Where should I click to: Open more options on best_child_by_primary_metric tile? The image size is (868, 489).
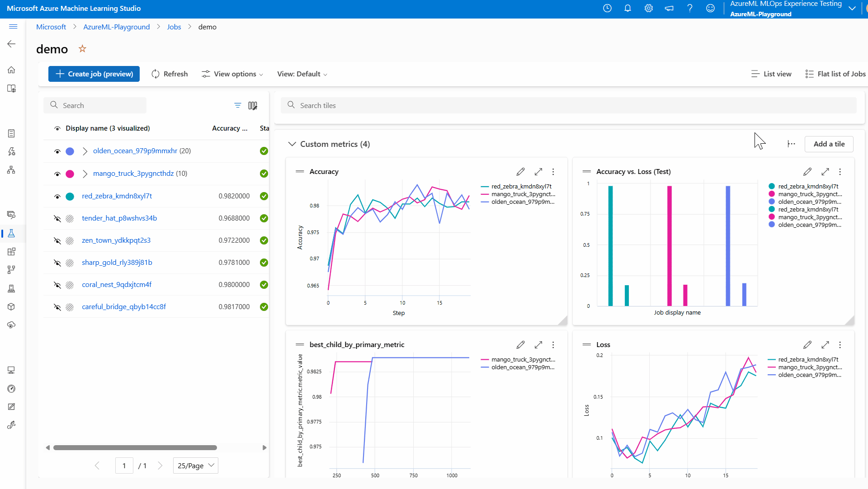pyautogui.click(x=553, y=345)
